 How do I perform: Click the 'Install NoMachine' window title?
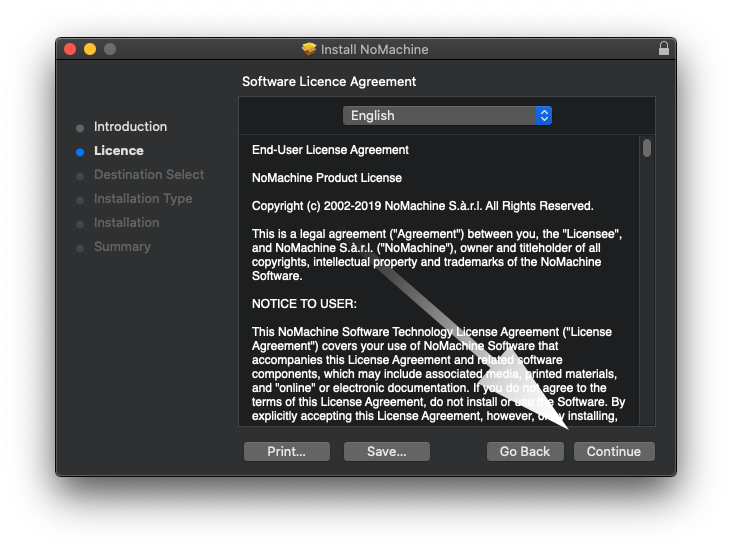click(374, 49)
